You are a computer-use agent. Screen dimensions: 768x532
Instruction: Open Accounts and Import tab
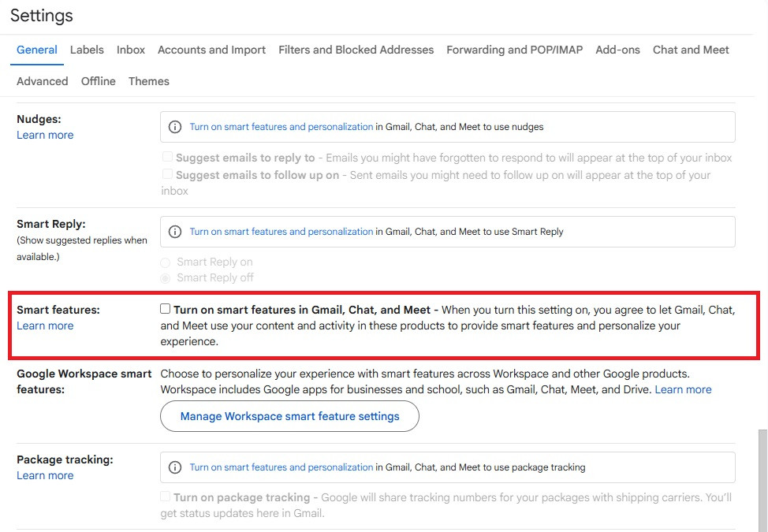click(211, 50)
